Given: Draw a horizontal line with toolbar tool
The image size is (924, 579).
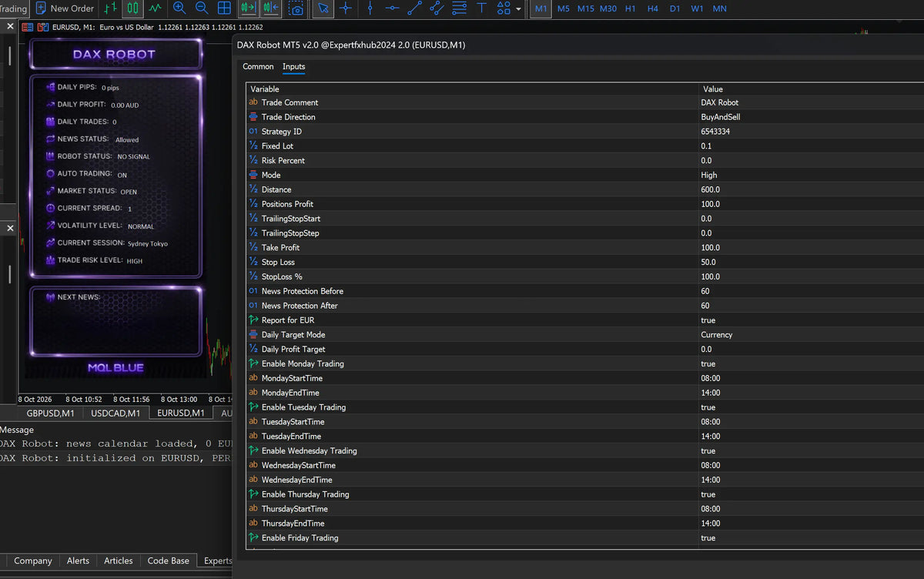Looking at the screenshot, I should click(x=393, y=8).
